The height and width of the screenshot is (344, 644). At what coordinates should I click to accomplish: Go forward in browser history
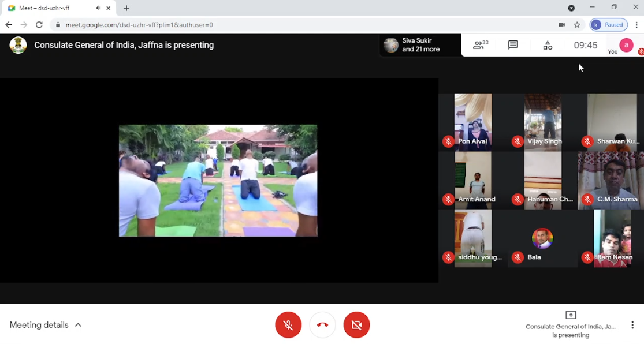point(24,25)
